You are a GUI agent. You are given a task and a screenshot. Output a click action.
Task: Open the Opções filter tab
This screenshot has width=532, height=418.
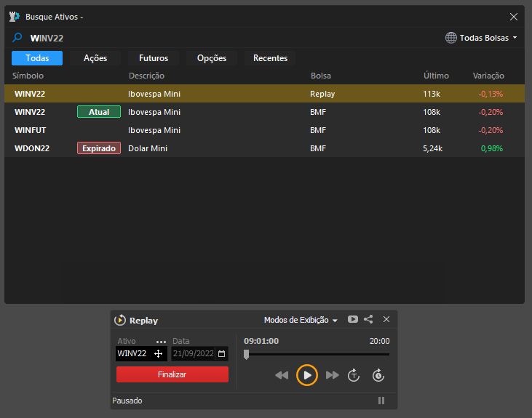coord(212,58)
